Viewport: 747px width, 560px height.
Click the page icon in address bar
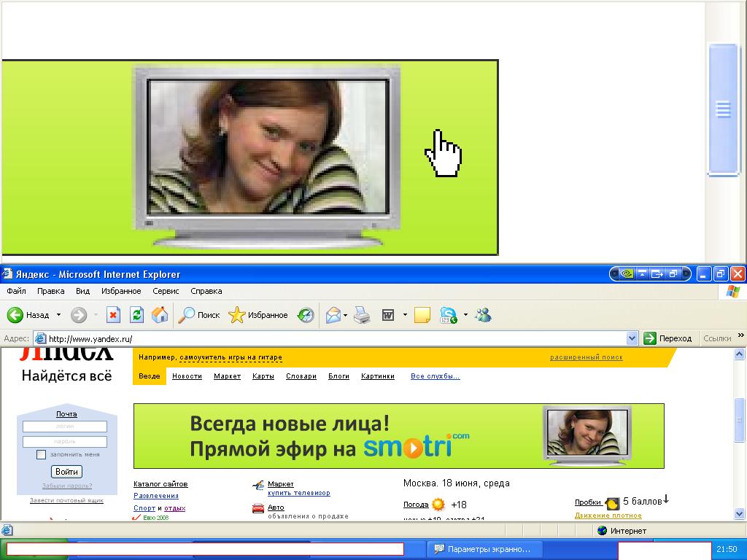41,338
